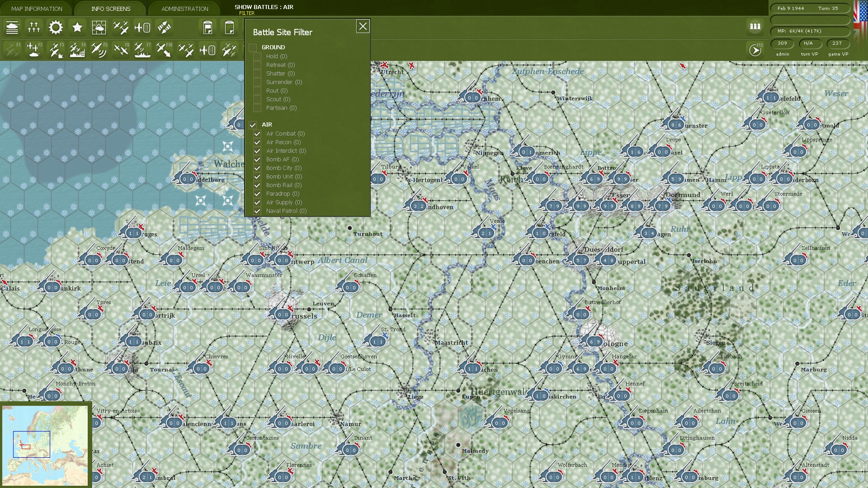Uncheck the Air Combat filter
This screenshot has width=868, height=488.
[257, 134]
